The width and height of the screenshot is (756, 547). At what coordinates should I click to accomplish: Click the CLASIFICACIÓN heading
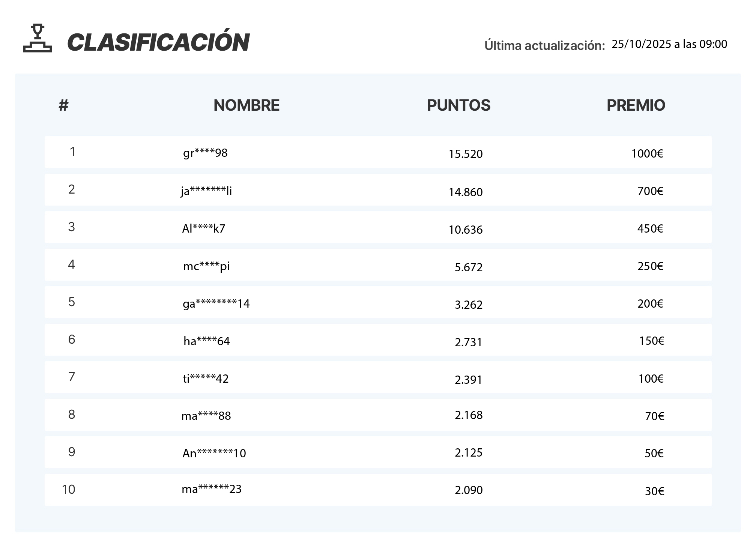pos(158,42)
